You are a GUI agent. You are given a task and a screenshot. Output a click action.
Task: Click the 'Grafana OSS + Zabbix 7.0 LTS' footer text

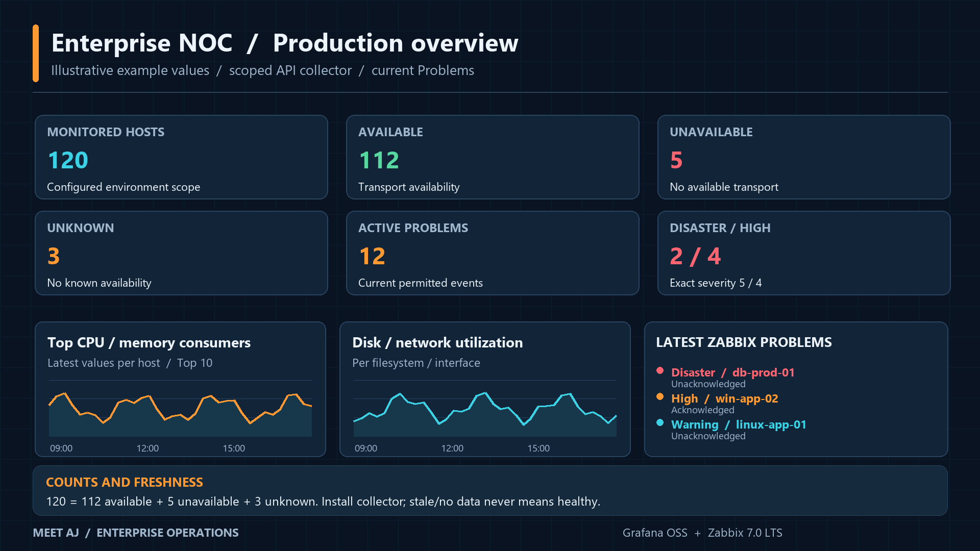tap(702, 533)
